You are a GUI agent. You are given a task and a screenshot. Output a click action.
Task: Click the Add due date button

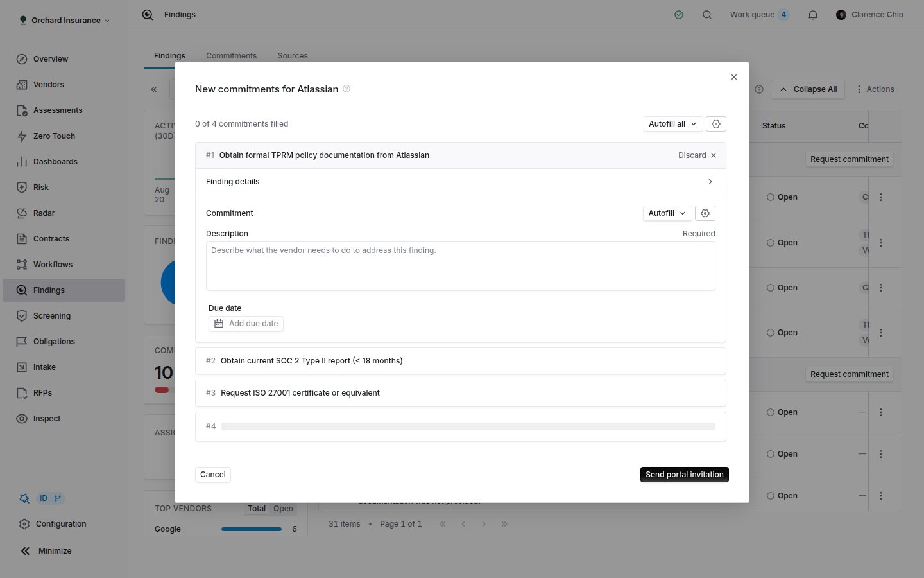click(246, 324)
